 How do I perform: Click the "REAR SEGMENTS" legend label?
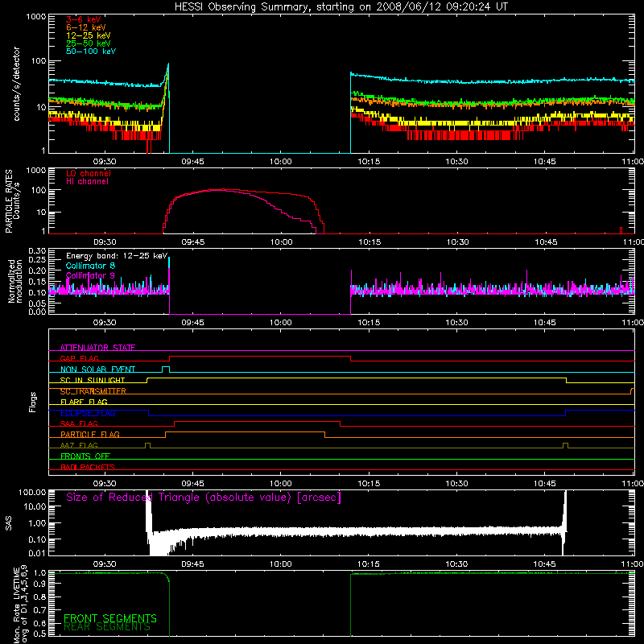pyautogui.click(x=107, y=627)
